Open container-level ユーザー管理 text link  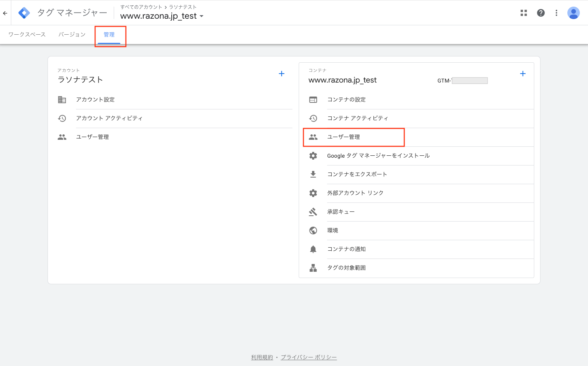pos(343,137)
